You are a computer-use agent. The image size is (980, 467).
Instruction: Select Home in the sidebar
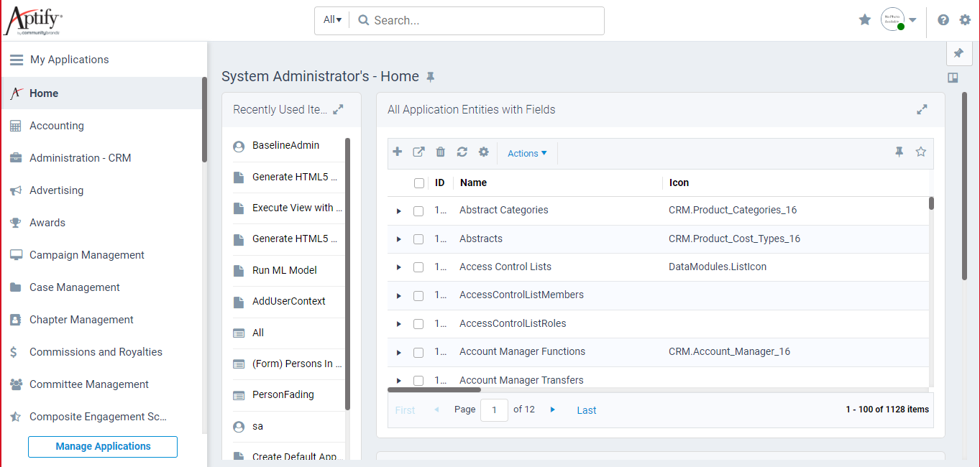[102, 93]
